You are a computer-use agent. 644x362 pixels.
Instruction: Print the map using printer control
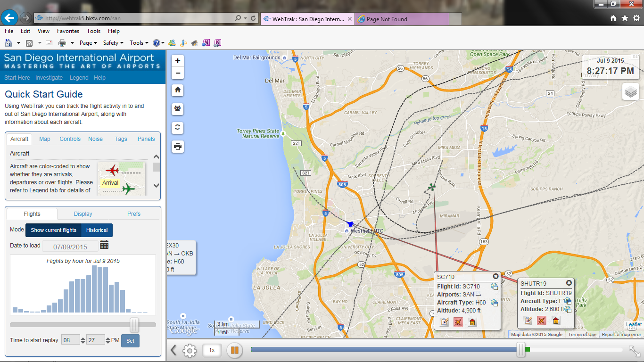[178, 147]
